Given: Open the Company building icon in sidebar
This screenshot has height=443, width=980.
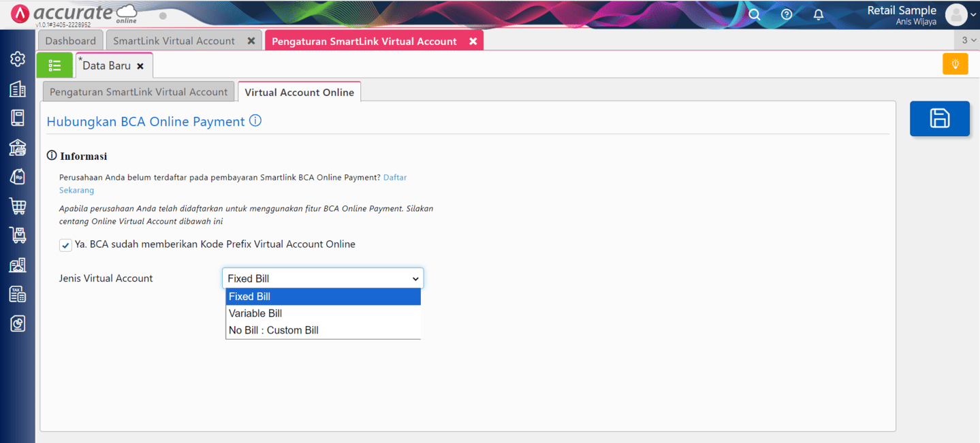Looking at the screenshot, I should pos(18,88).
